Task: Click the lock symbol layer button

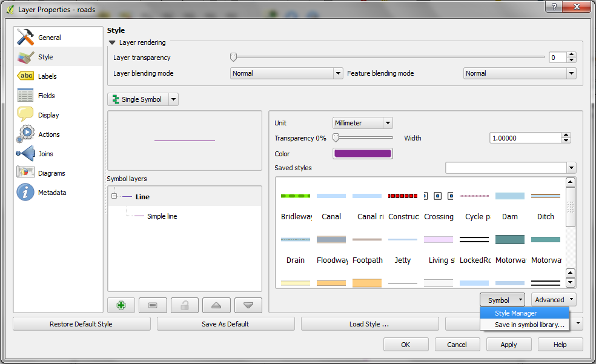Action: (185, 305)
